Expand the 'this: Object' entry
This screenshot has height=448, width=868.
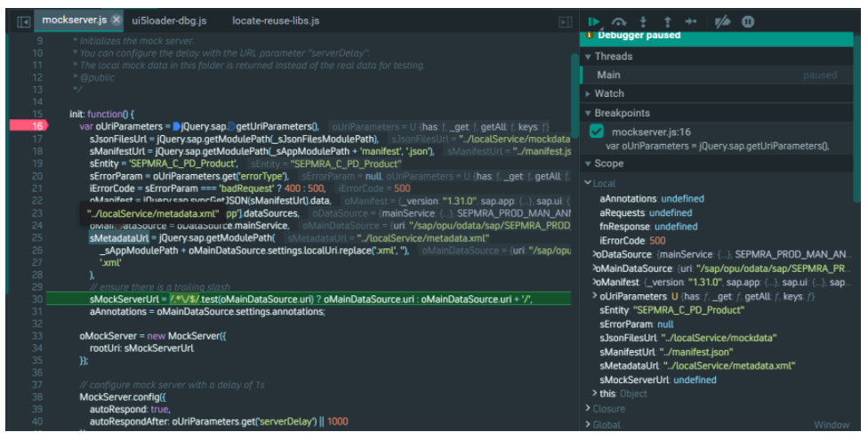click(596, 393)
